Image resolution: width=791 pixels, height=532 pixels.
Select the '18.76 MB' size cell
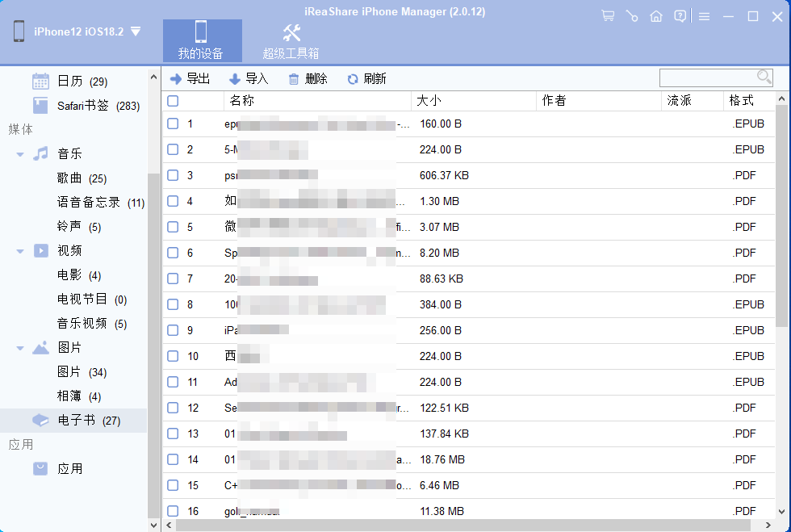pyautogui.click(x=442, y=459)
